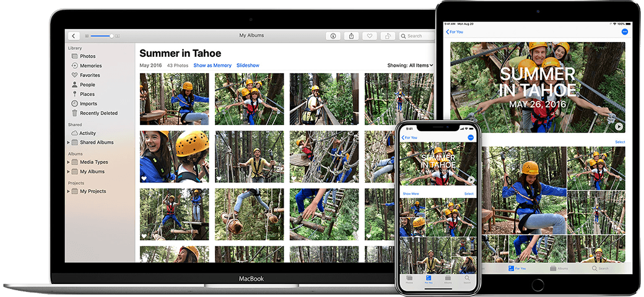
Task: Click the Media Types folder icon
Action: 75,162
